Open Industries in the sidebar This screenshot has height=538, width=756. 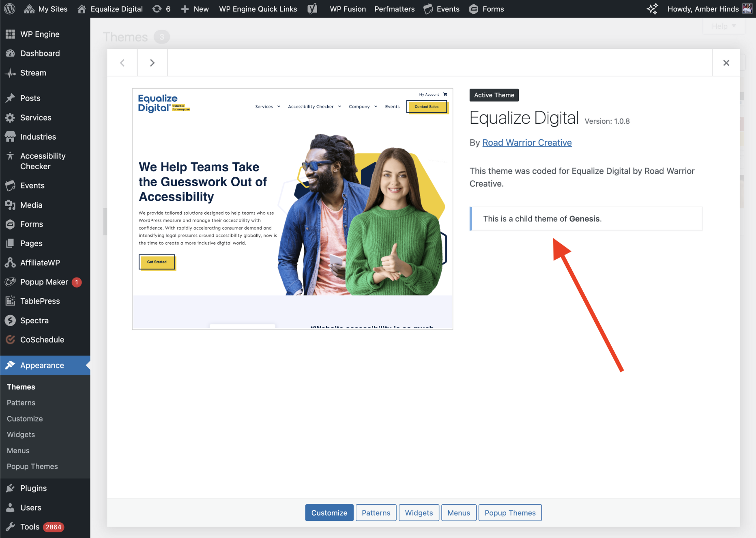coord(45,136)
